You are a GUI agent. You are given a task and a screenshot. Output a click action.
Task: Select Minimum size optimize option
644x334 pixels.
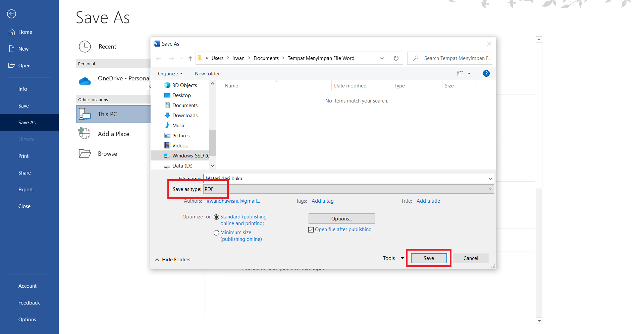(216, 233)
